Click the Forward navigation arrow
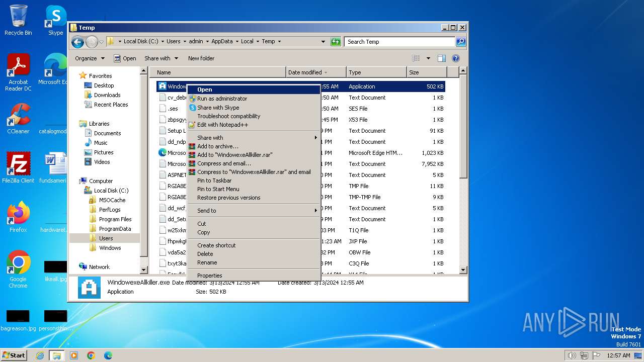 [92, 42]
